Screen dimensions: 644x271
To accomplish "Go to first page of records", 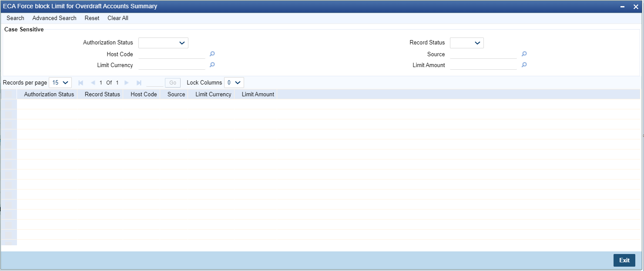I will pyautogui.click(x=80, y=82).
